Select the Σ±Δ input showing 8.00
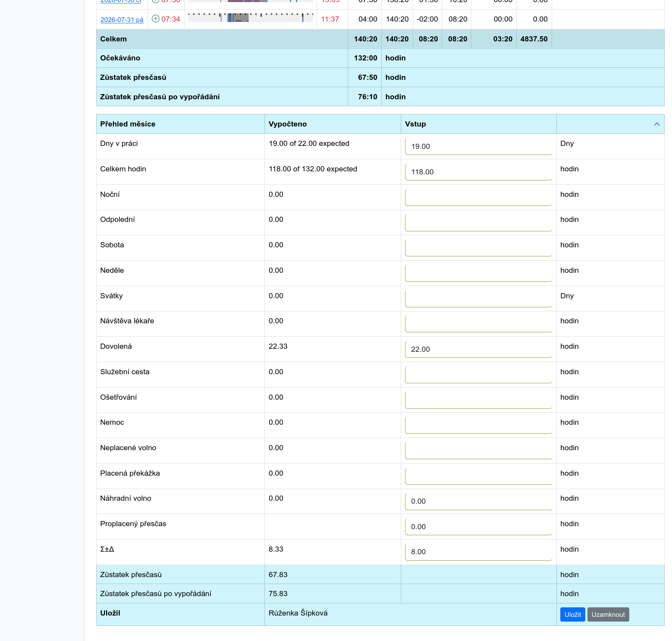 tap(478, 552)
